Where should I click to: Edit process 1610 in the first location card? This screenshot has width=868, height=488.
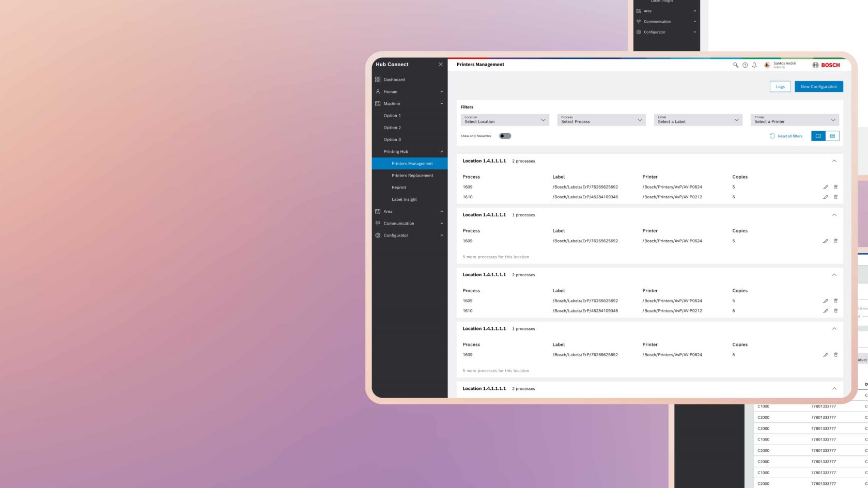pyautogui.click(x=826, y=197)
